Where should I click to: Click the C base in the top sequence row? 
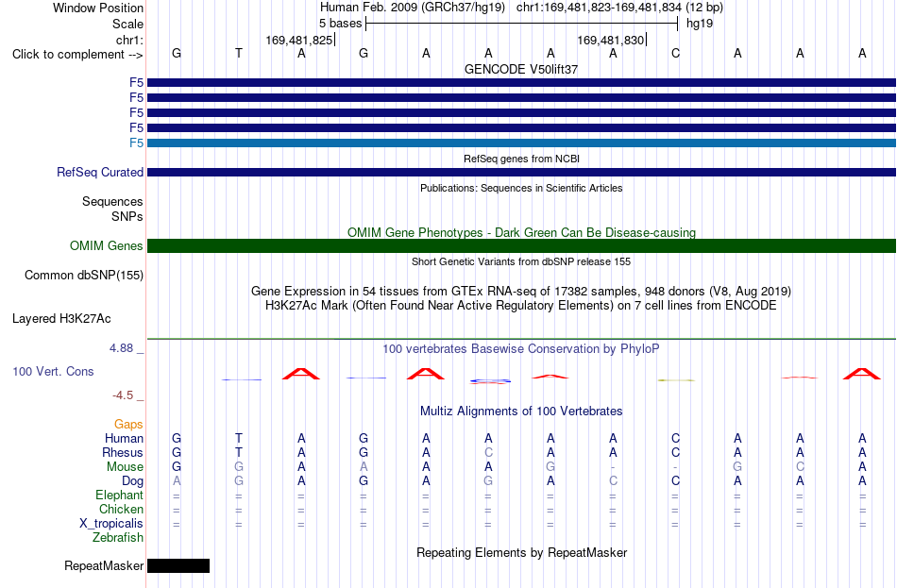tap(675, 53)
